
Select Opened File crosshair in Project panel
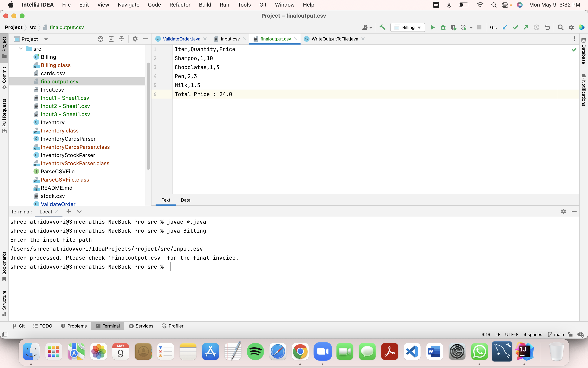[100, 39]
